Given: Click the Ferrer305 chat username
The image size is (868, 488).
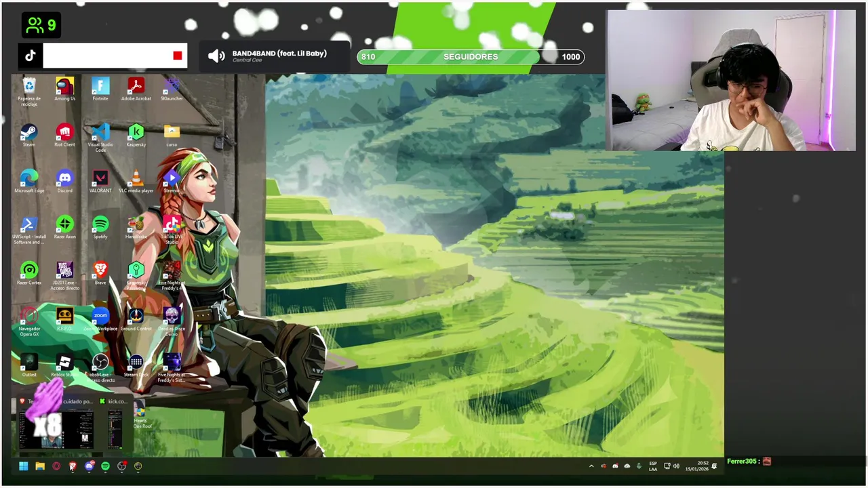Looking at the screenshot, I should coord(741,461).
